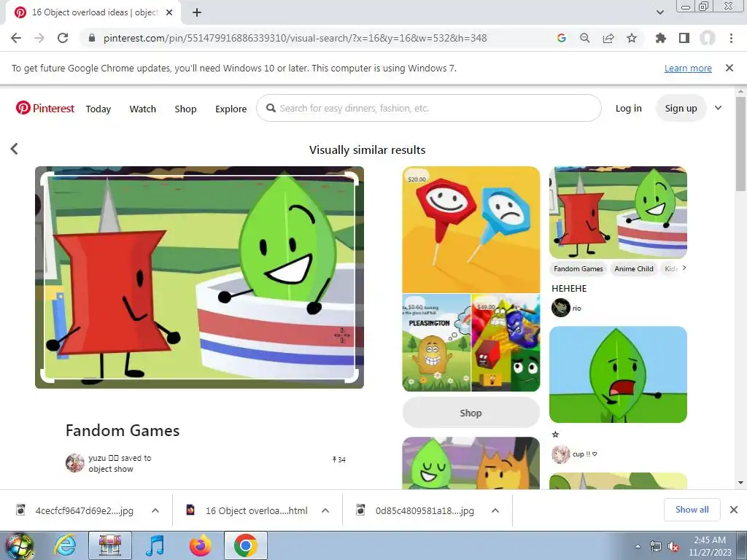Screen dimensions: 747x560
Task: Open the cup !! user avatar
Action: click(x=561, y=454)
